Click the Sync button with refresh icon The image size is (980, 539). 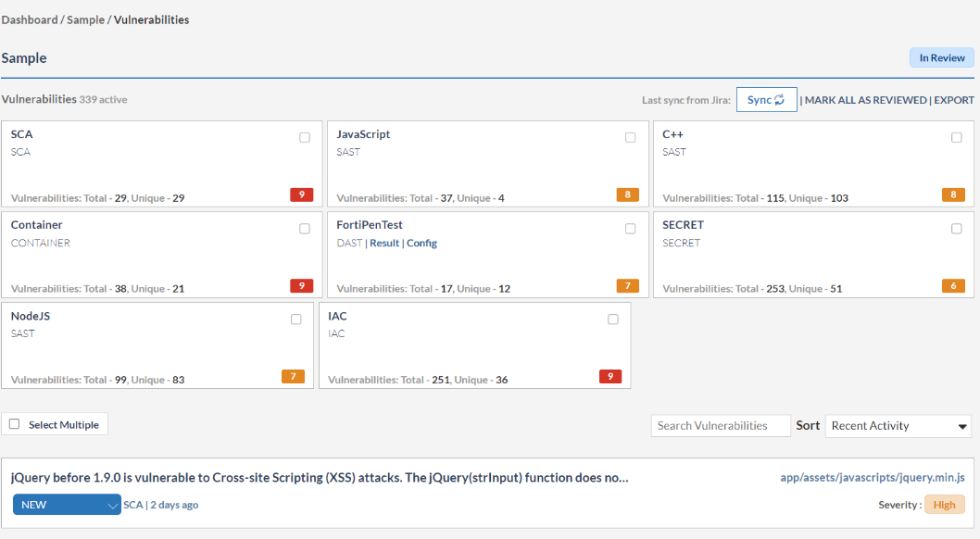[x=766, y=100]
